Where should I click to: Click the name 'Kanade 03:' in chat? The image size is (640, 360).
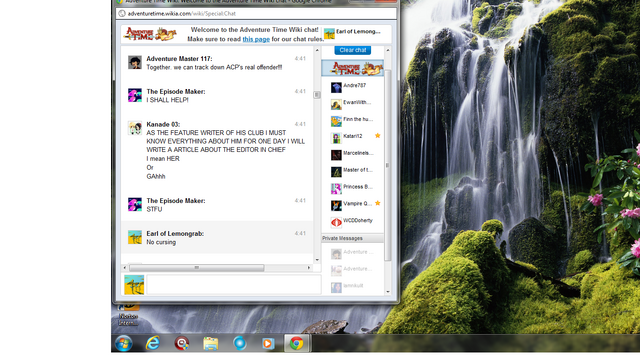[x=163, y=124]
